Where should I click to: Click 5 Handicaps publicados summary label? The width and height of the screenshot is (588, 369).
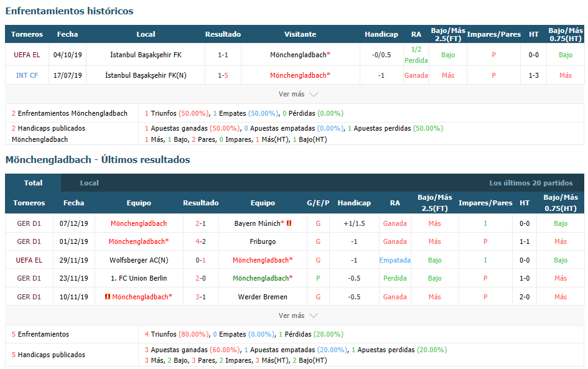pyautogui.click(x=49, y=354)
